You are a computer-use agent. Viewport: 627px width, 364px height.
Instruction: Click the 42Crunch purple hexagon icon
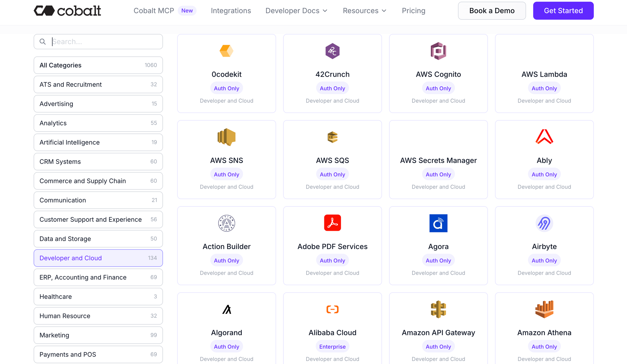pos(332,51)
